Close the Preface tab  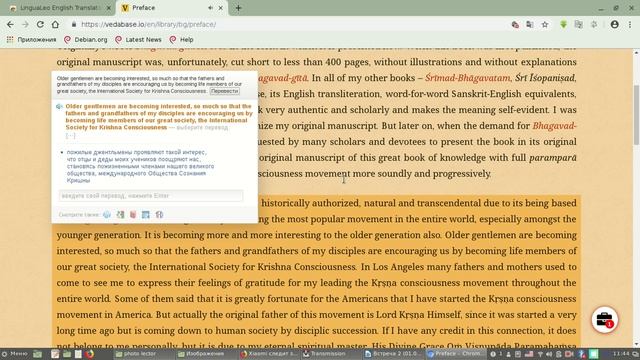(221, 8)
